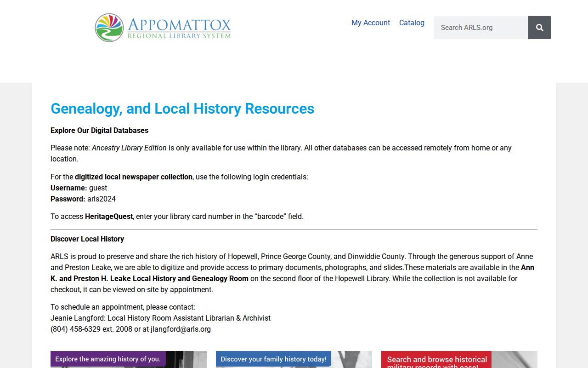Viewport: 588px width, 368px height.
Task: Click the 'Discover Local History' subheading
Action: [x=87, y=239]
